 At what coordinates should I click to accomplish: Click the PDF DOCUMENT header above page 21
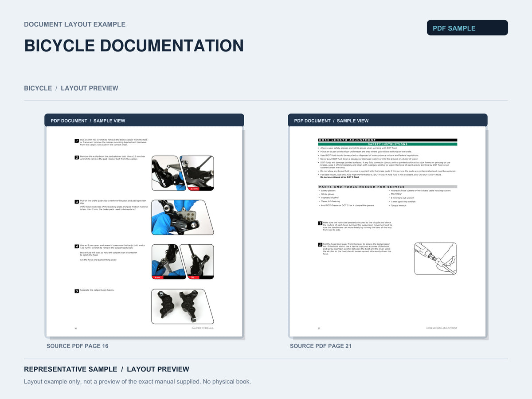(x=387, y=121)
